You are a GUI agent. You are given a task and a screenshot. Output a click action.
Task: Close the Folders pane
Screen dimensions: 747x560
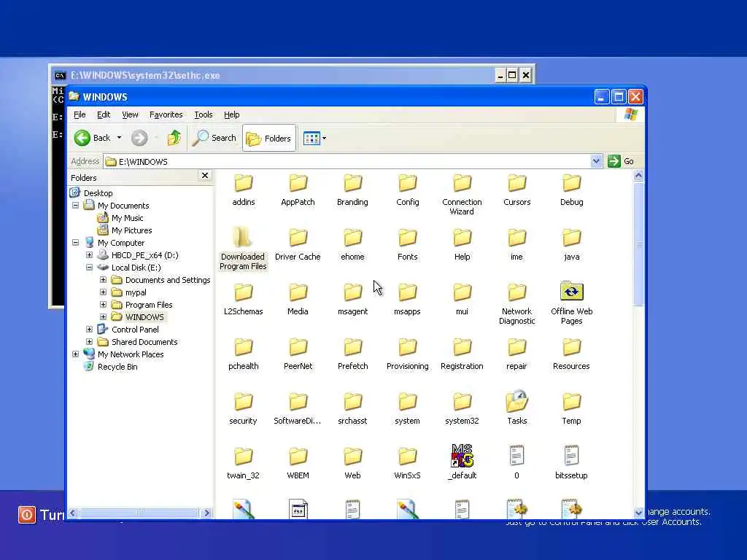click(205, 176)
